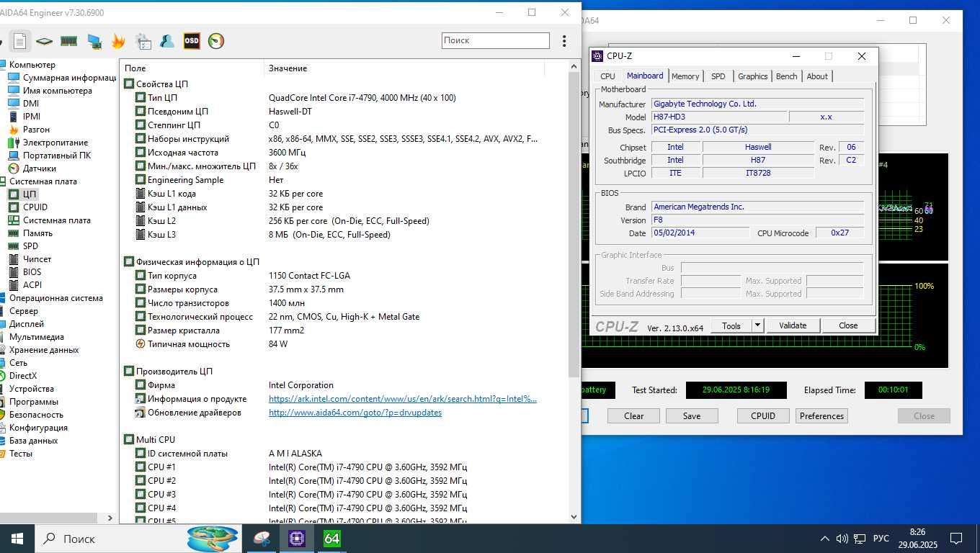
Task: Click the taskbar search box 'Поиск'
Action: pos(137,539)
